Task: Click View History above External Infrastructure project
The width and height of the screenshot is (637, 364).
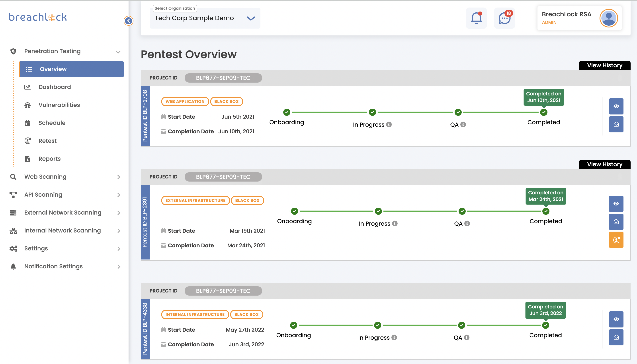Action: 604,164
